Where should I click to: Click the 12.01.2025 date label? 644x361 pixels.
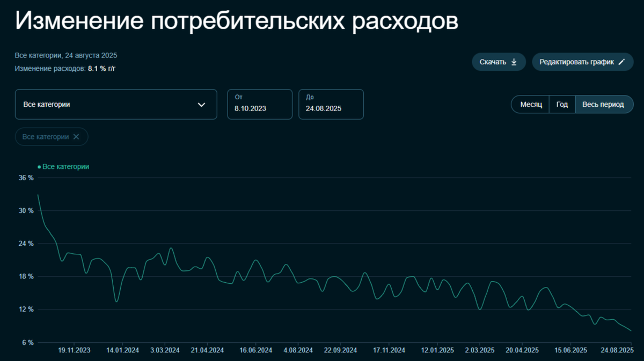437,350
